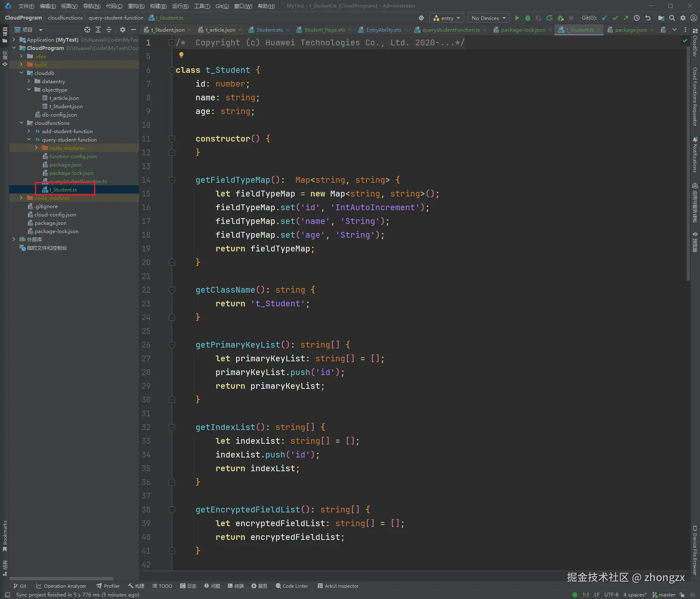
Task: Click Git update project arrow
Action: point(604,18)
